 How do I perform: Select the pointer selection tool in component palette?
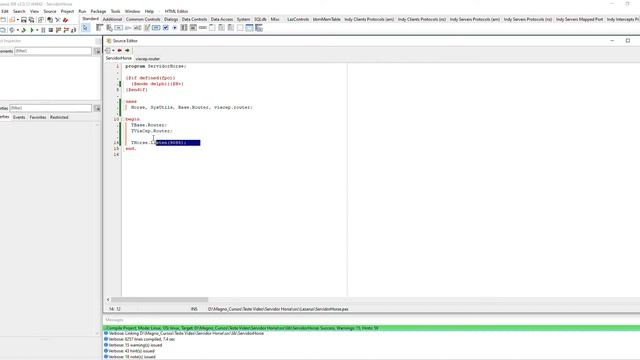pos(85,28)
